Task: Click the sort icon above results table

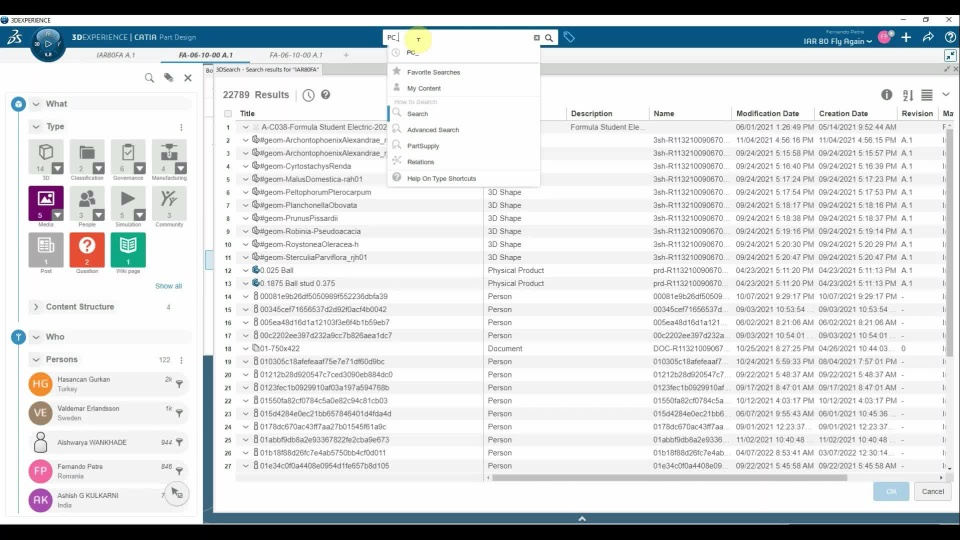Action: click(908, 95)
